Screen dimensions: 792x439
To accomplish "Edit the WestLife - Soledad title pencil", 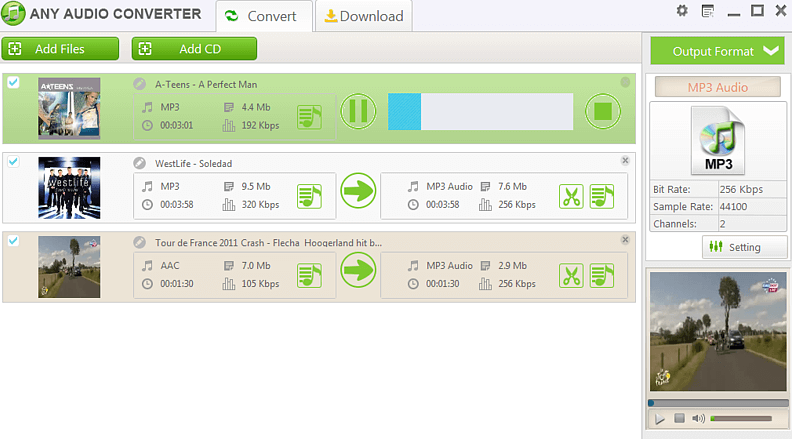I will coord(138,163).
